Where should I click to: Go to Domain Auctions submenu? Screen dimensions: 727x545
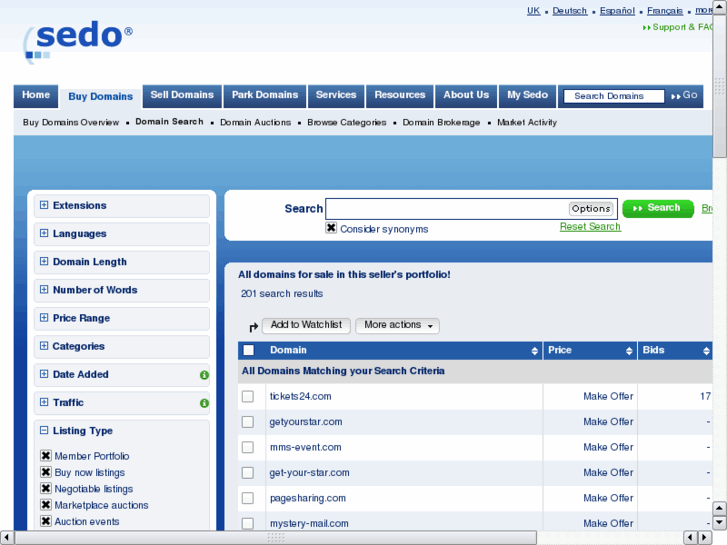pos(255,122)
